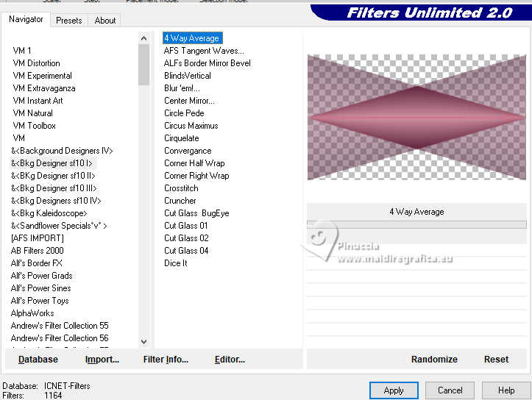Select VM 1 category
The image size is (532, 400).
pyautogui.click(x=22, y=51)
